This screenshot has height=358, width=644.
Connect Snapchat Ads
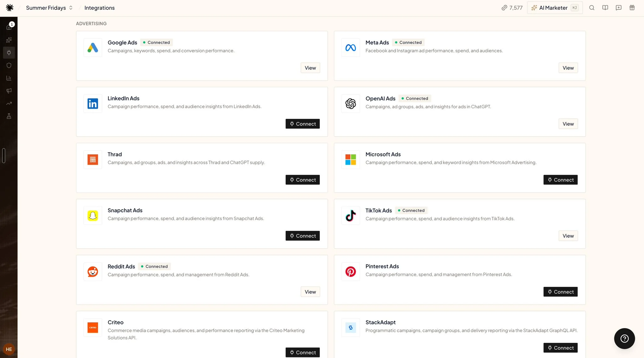click(303, 236)
